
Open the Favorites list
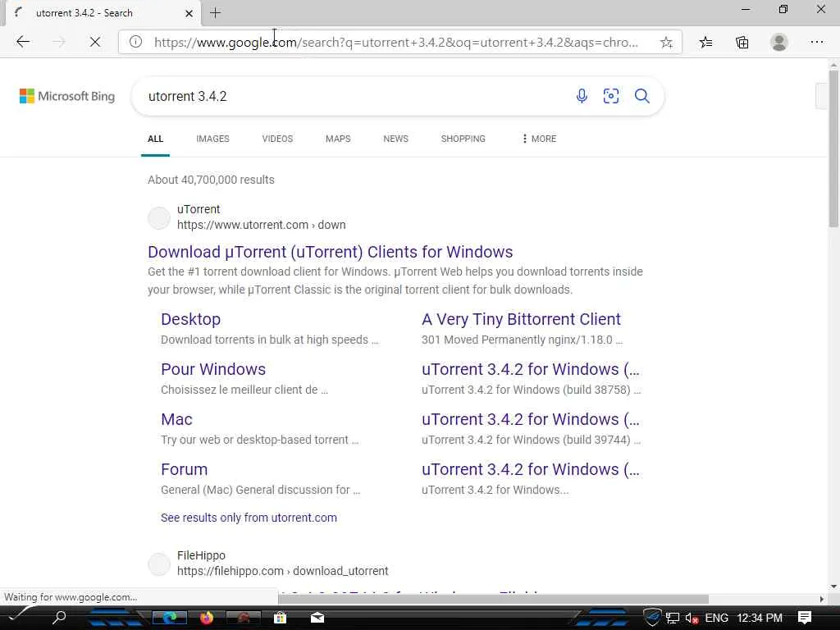click(x=706, y=42)
